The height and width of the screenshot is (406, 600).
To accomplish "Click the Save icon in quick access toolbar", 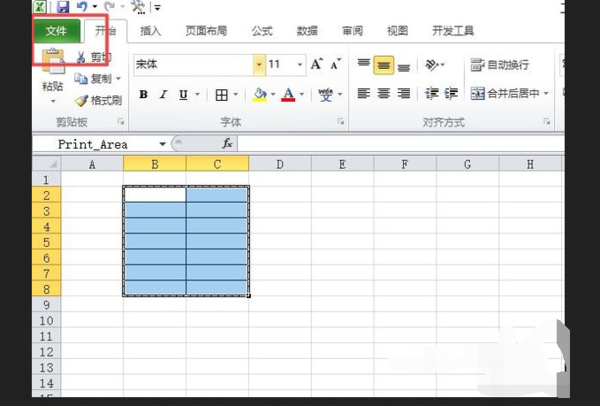I will click(63, 7).
